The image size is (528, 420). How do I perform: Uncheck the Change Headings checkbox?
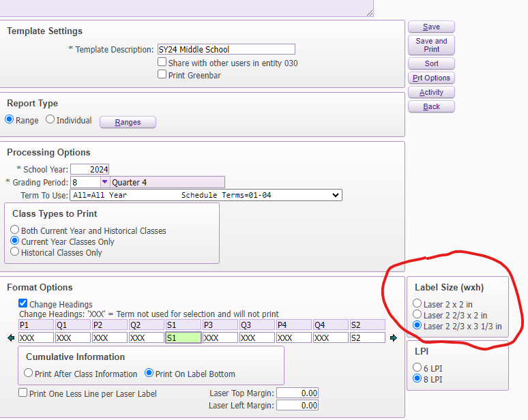[23, 304]
